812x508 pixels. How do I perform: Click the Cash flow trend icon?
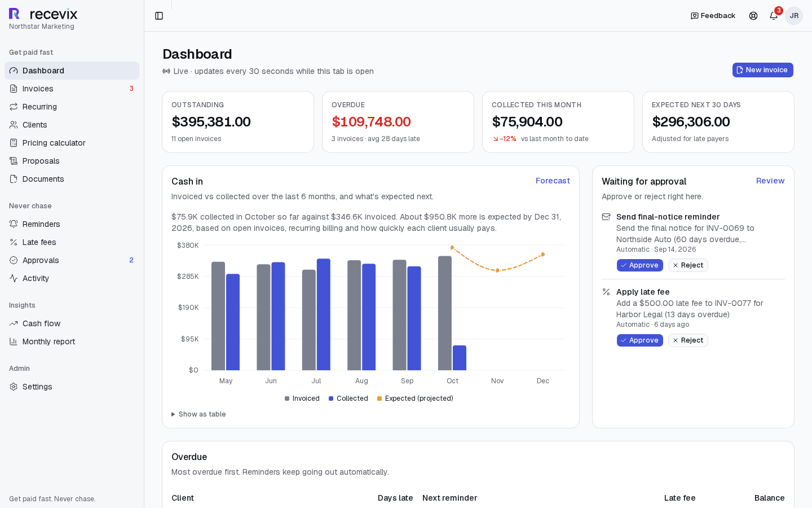(14, 323)
